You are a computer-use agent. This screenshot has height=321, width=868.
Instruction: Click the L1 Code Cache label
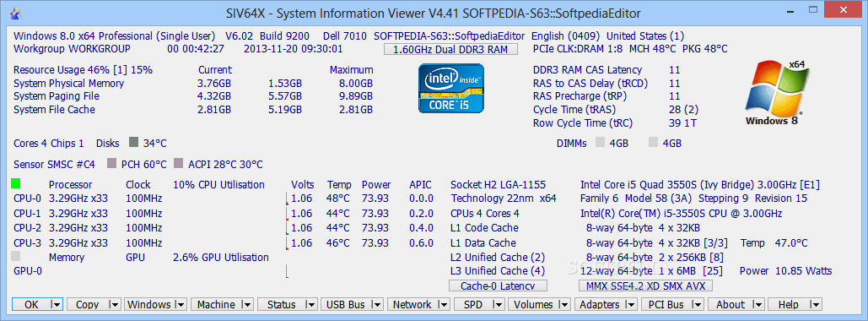pos(484,228)
